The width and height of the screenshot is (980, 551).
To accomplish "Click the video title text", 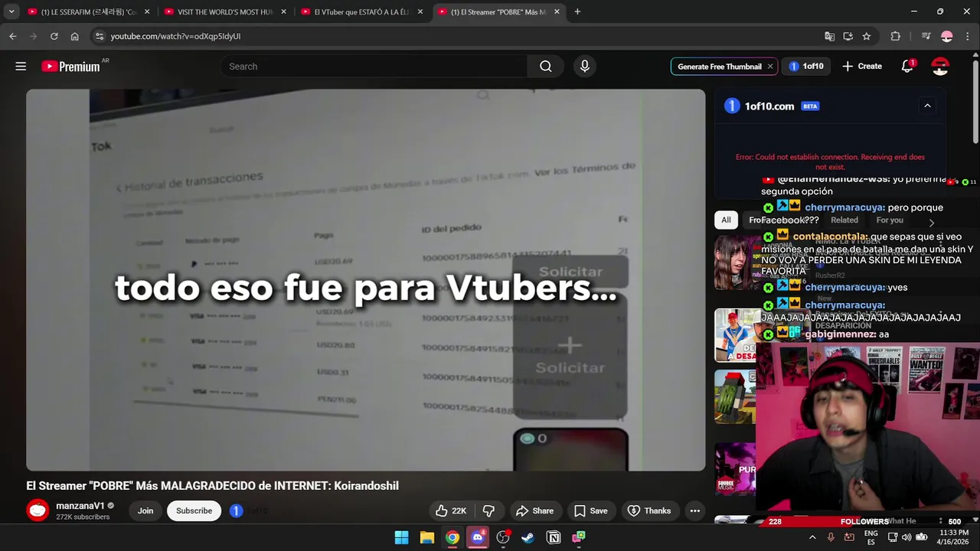I will [212, 486].
